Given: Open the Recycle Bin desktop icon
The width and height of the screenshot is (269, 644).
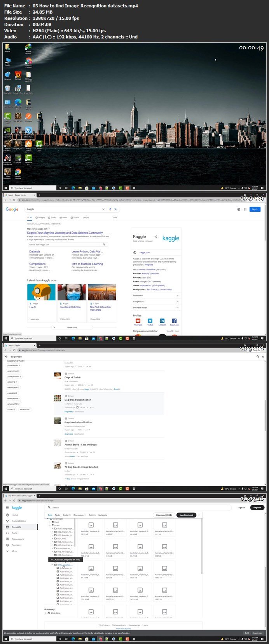Looking at the screenshot, I should [x=7, y=89].
